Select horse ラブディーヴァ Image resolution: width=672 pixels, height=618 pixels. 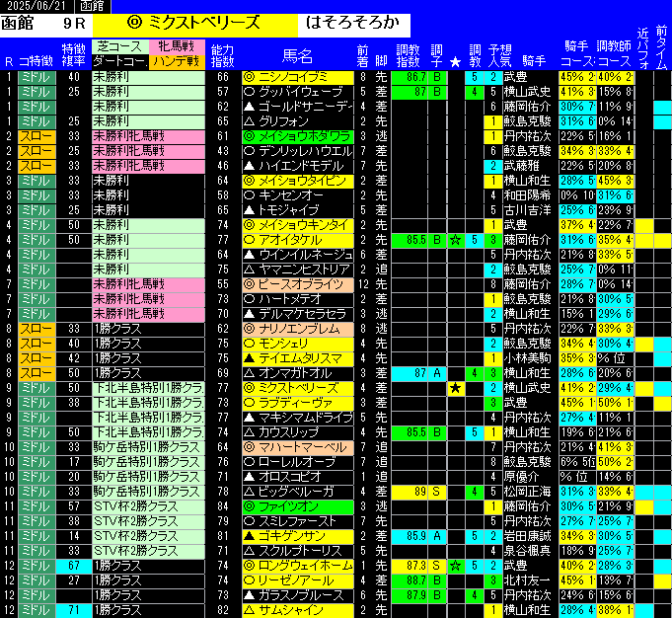[x=298, y=403]
